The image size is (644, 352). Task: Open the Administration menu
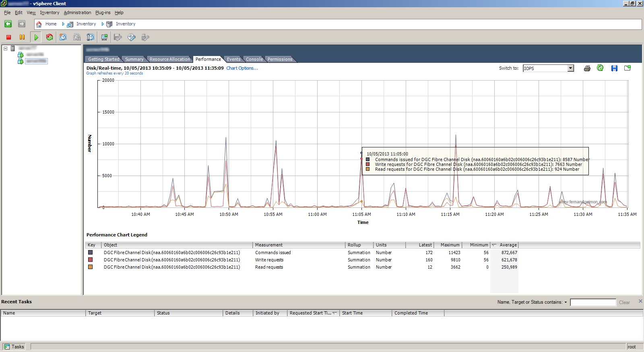click(77, 13)
